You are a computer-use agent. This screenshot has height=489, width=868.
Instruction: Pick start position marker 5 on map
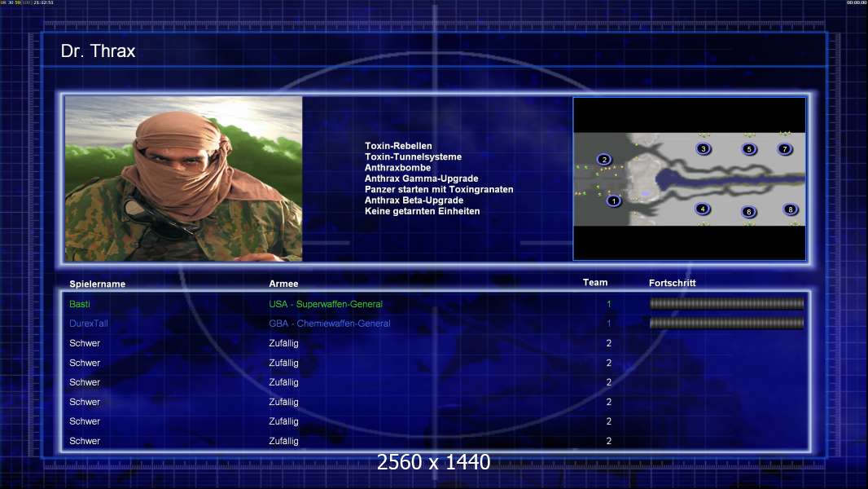coord(749,149)
